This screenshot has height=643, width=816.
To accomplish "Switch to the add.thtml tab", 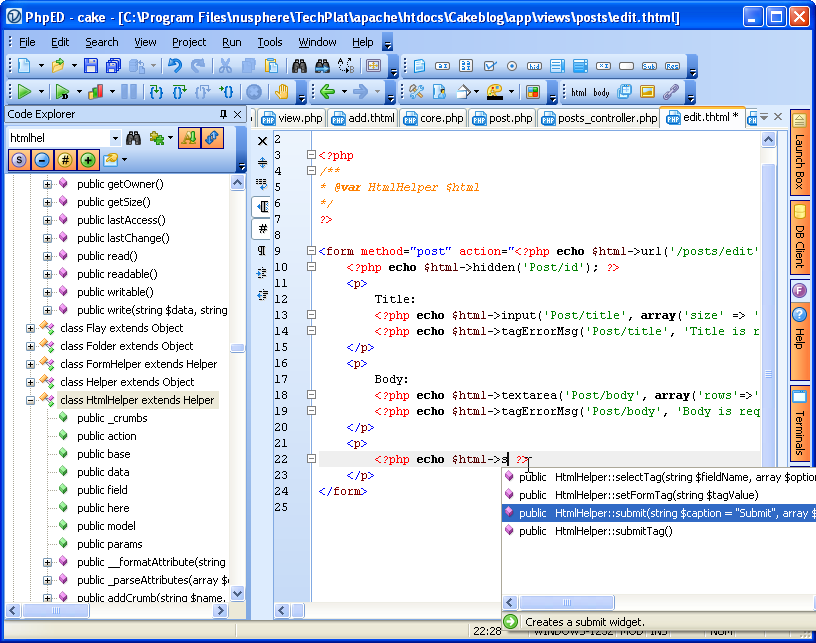I will coord(363,118).
